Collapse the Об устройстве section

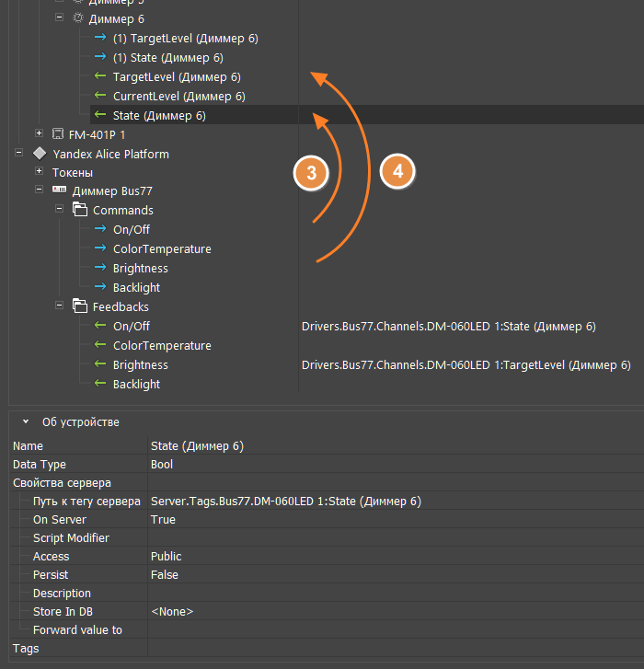click(x=27, y=421)
